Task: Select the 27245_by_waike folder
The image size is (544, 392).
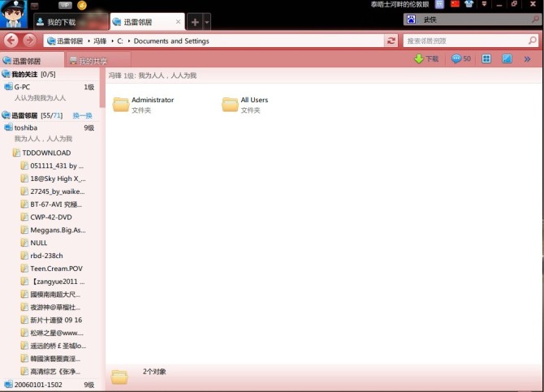Action: pyautogui.click(x=53, y=192)
